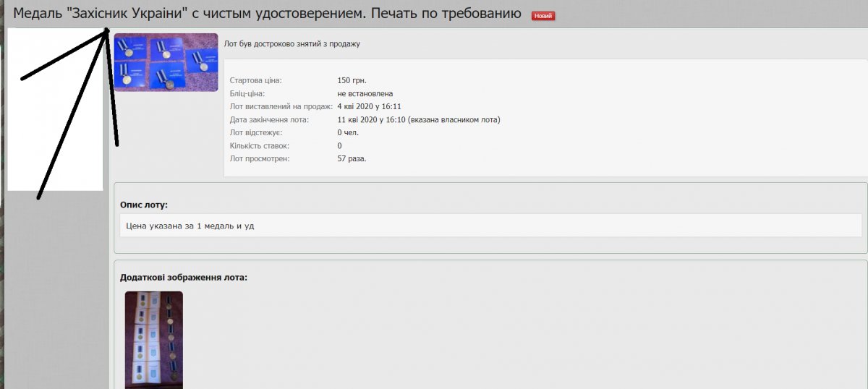Click the "57 раза." view count
This screenshot has width=868, height=389.
(352, 158)
